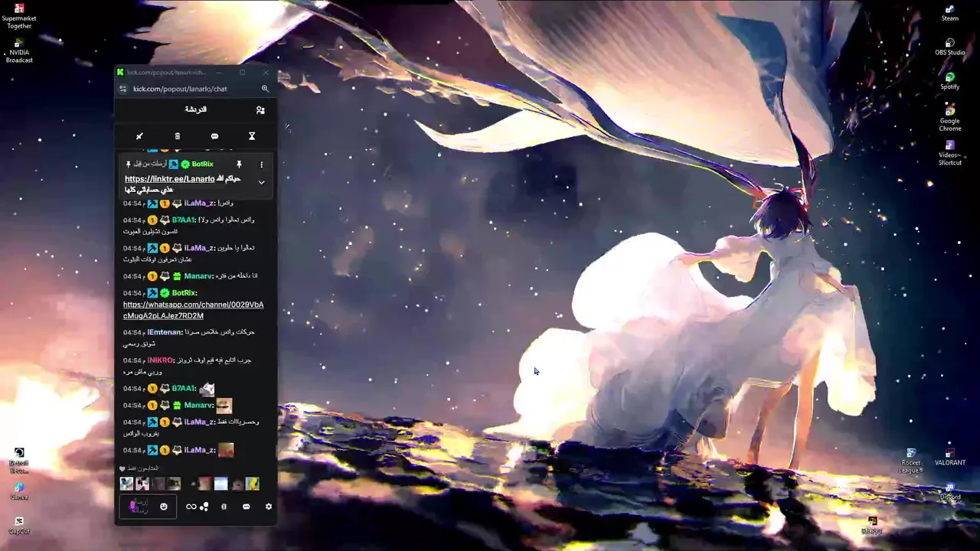Open VALORANT desktop shortcut
Viewport: 980px width, 551px height.
click(x=950, y=457)
